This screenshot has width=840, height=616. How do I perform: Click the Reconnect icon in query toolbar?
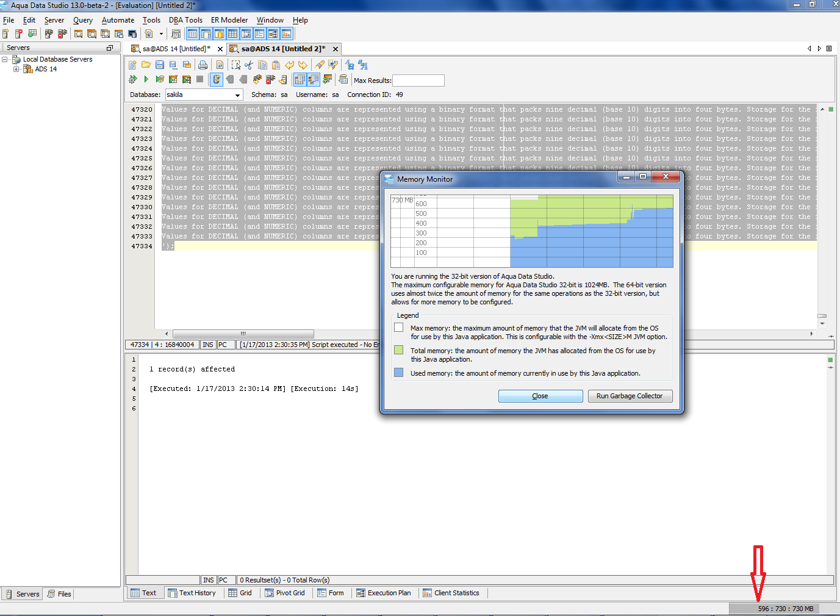pyautogui.click(x=257, y=79)
